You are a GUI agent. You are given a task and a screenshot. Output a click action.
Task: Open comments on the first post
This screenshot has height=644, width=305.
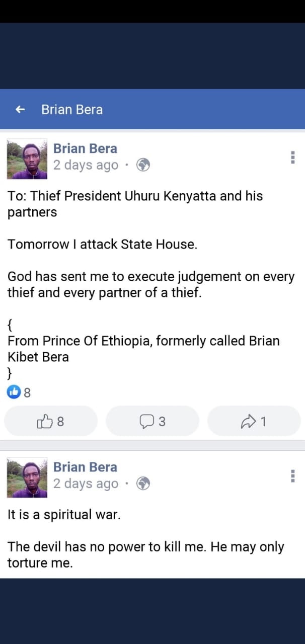(152, 421)
